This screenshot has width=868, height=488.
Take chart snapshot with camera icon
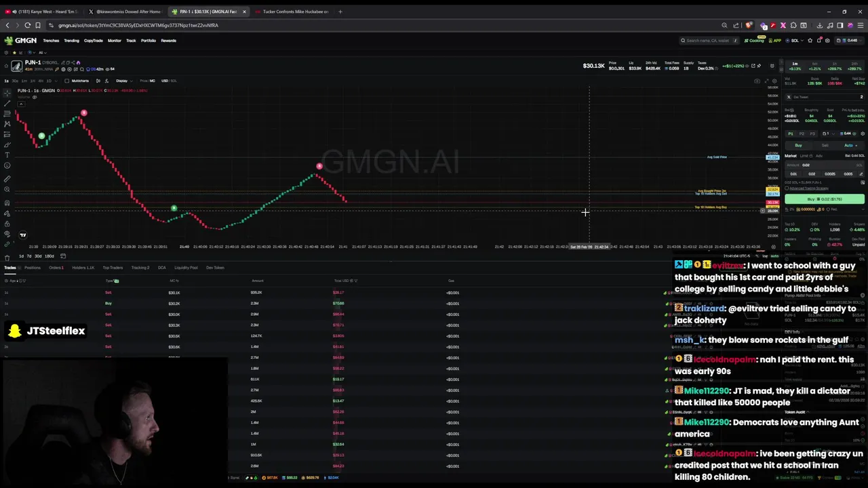[x=757, y=81]
